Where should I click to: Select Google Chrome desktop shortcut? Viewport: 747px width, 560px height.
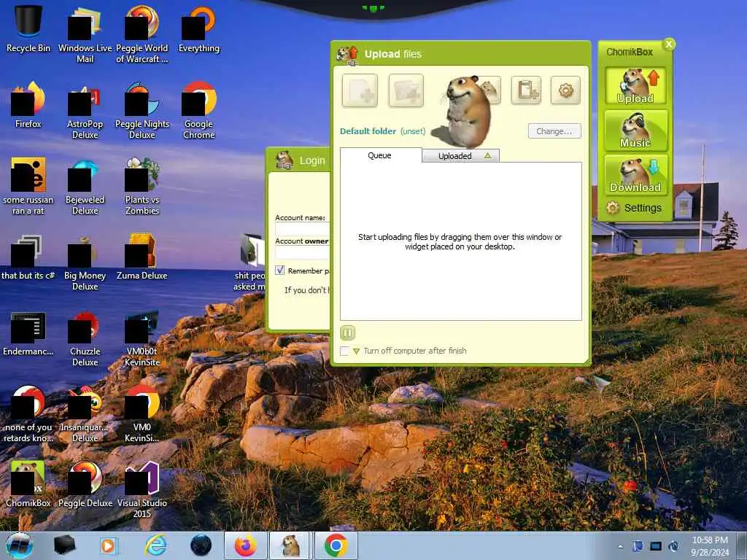pyautogui.click(x=198, y=111)
